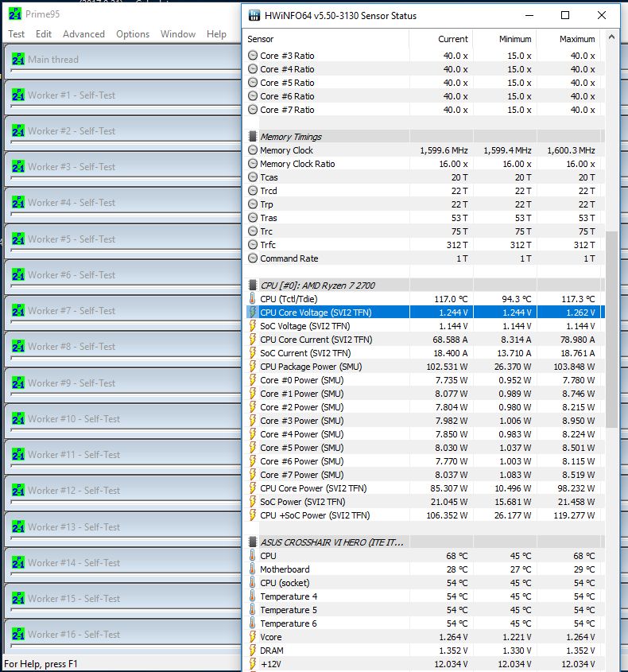Click the thermometer icon beside CPU (Tctl/Tdie)

[x=252, y=299]
